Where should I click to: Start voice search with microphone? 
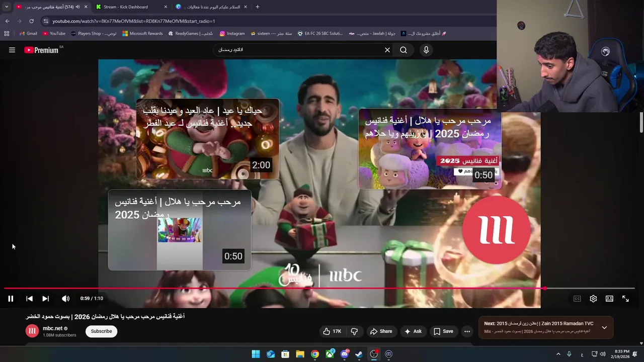(426, 50)
